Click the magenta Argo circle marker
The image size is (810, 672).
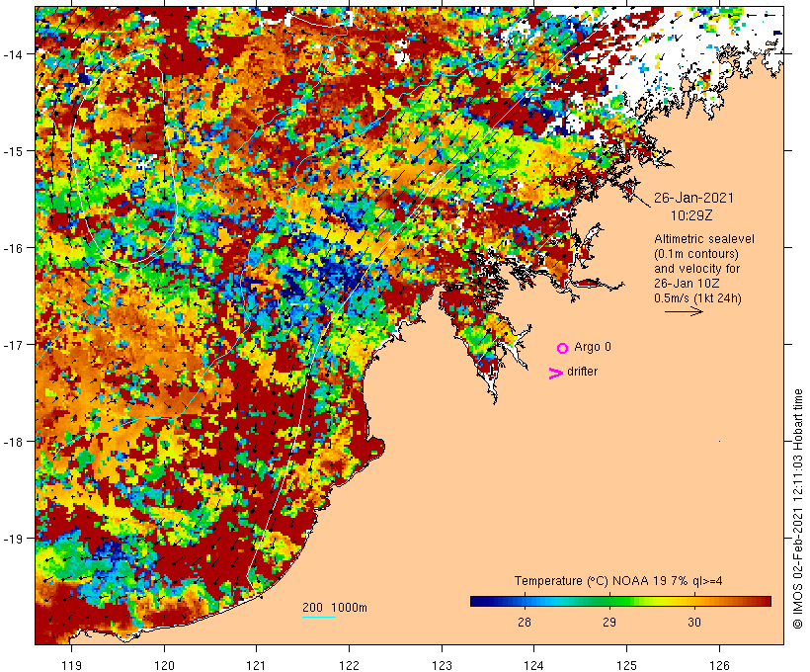(562, 348)
